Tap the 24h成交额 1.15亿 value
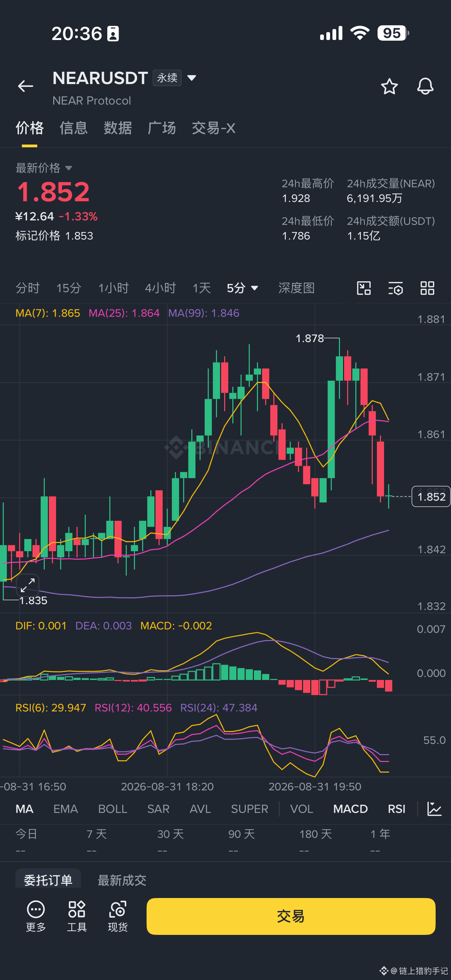451x980 pixels. click(364, 236)
